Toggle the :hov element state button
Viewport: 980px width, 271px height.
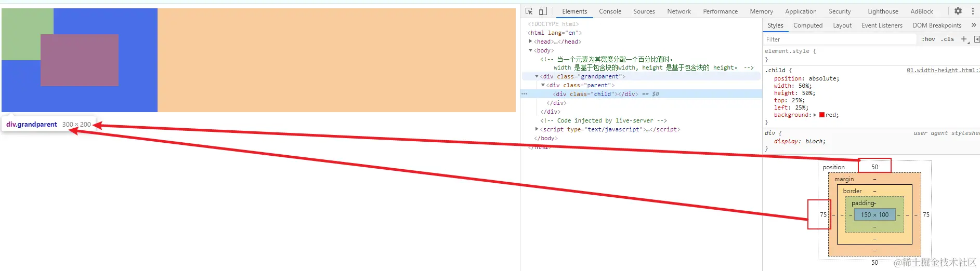[929, 39]
